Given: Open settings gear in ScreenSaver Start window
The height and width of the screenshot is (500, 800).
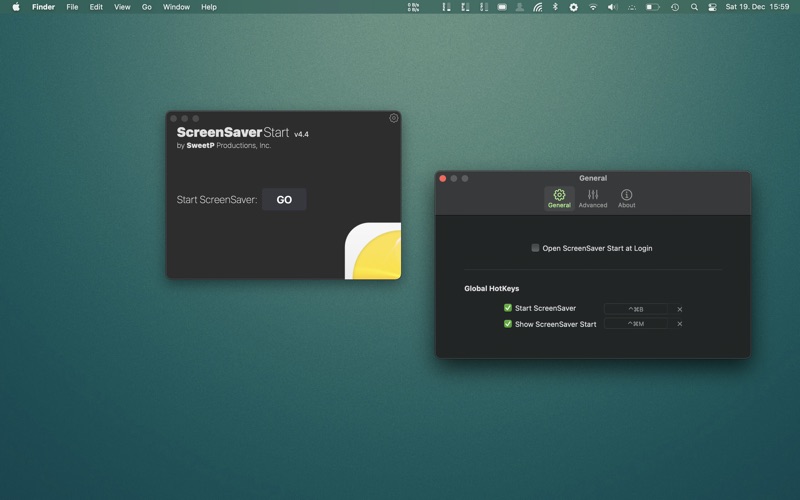Looking at the screenshot, I should tap(394, 118).
